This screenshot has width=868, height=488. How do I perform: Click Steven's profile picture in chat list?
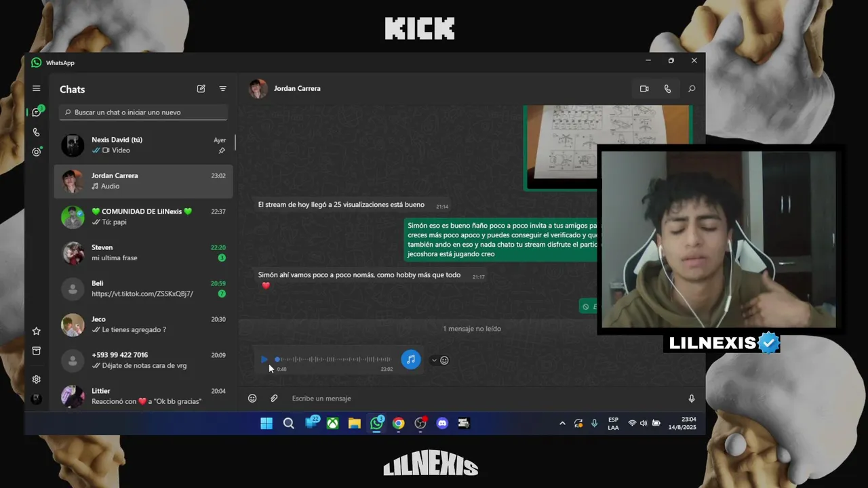pos(73,253)
